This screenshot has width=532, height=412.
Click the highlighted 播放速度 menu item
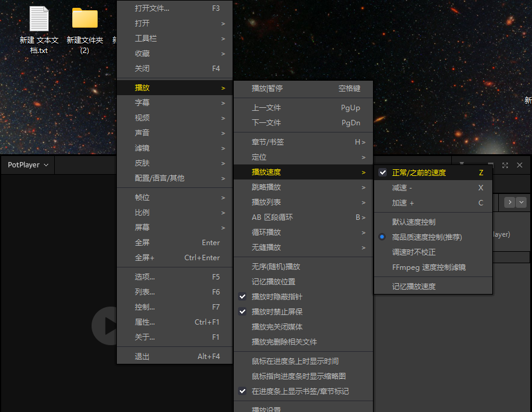[x=303, y=172]
